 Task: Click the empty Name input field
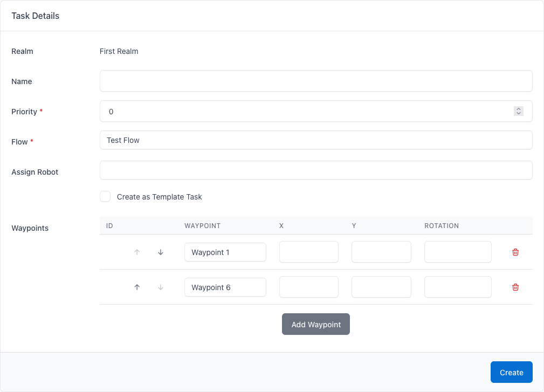click(315, 81)
